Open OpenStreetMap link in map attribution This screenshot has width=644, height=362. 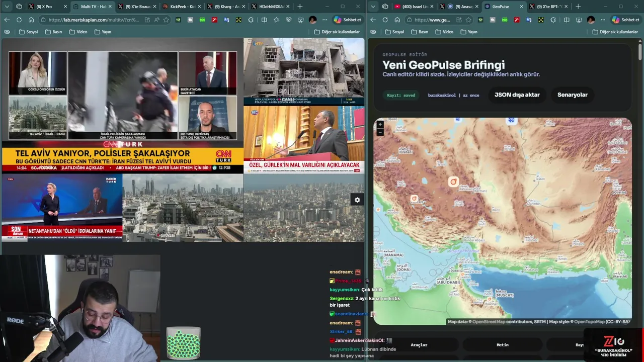click(489, 322)
